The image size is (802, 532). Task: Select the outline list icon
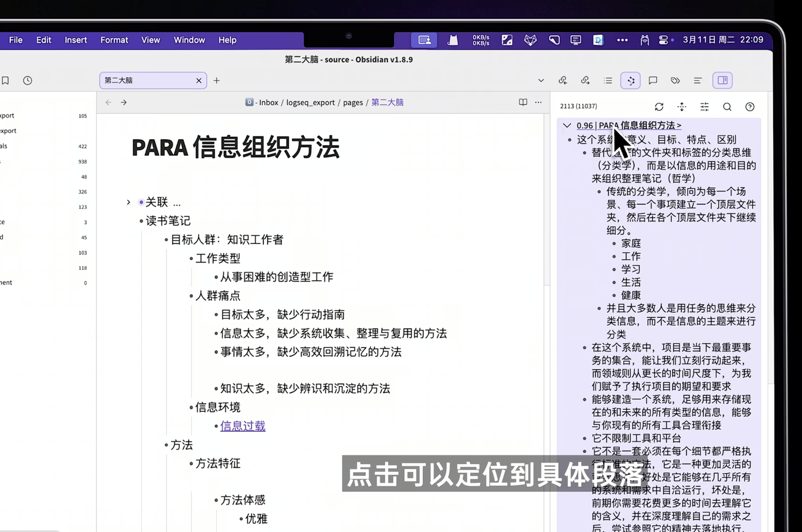tap(608, 80)
